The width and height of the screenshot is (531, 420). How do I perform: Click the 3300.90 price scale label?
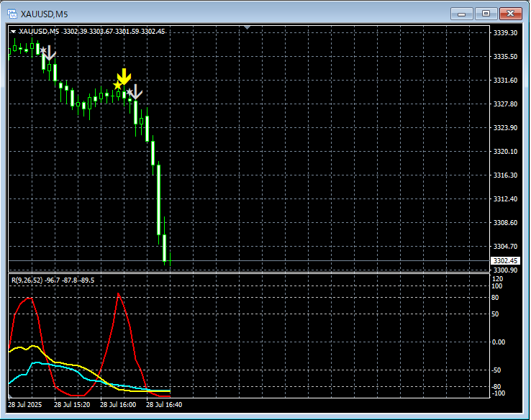pos(505,270)
